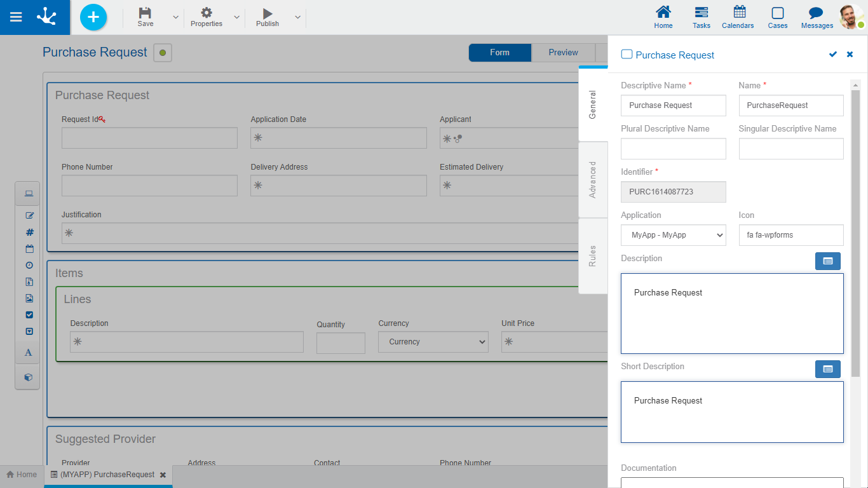Click the Delivery Address field
This screenshot has height=488, width=868.
339,186
